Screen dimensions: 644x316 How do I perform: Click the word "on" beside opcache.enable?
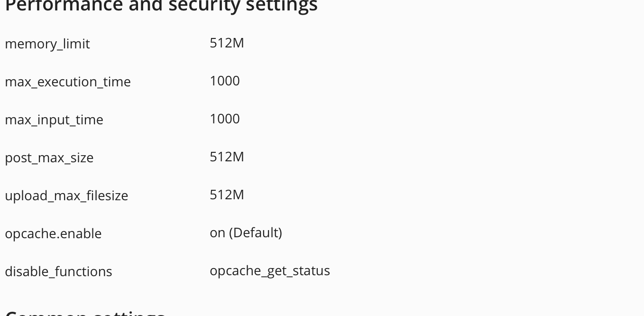click(217, 233)
